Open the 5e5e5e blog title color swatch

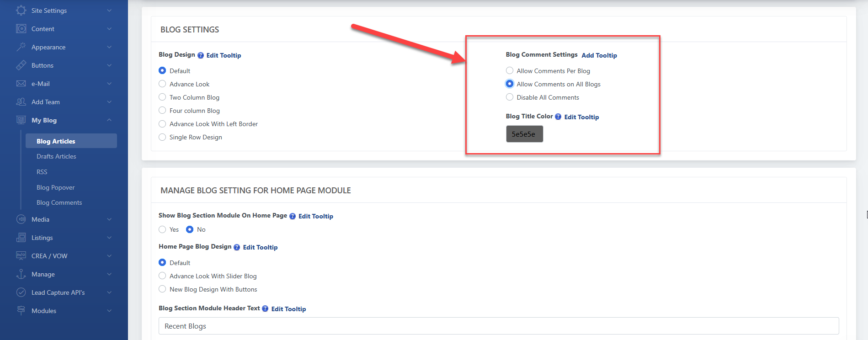(x=524, y=134)
